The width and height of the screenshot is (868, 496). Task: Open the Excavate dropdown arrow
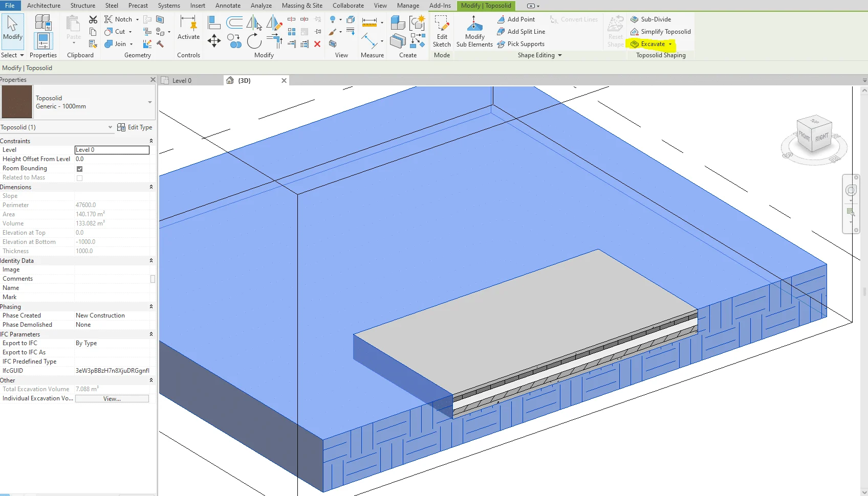(670, 44)
